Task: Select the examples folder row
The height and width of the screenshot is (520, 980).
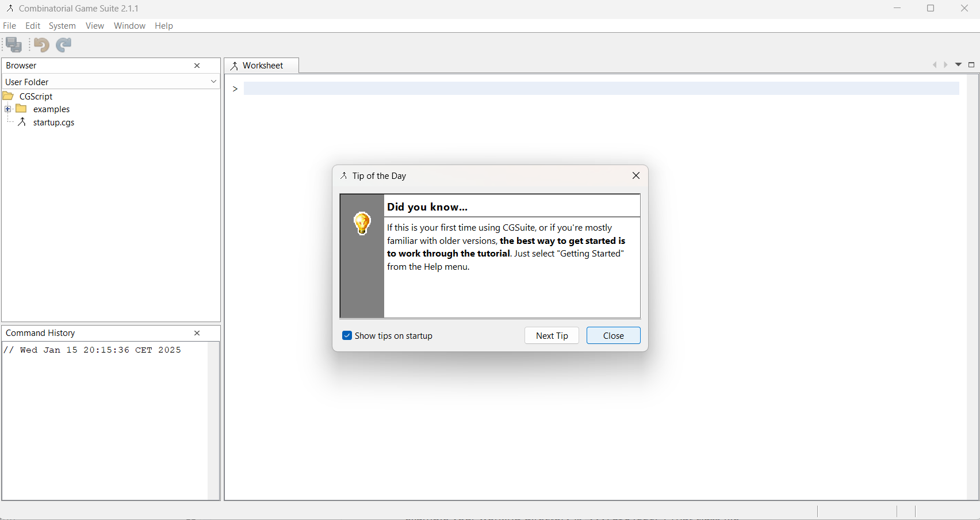Action: 51,109
